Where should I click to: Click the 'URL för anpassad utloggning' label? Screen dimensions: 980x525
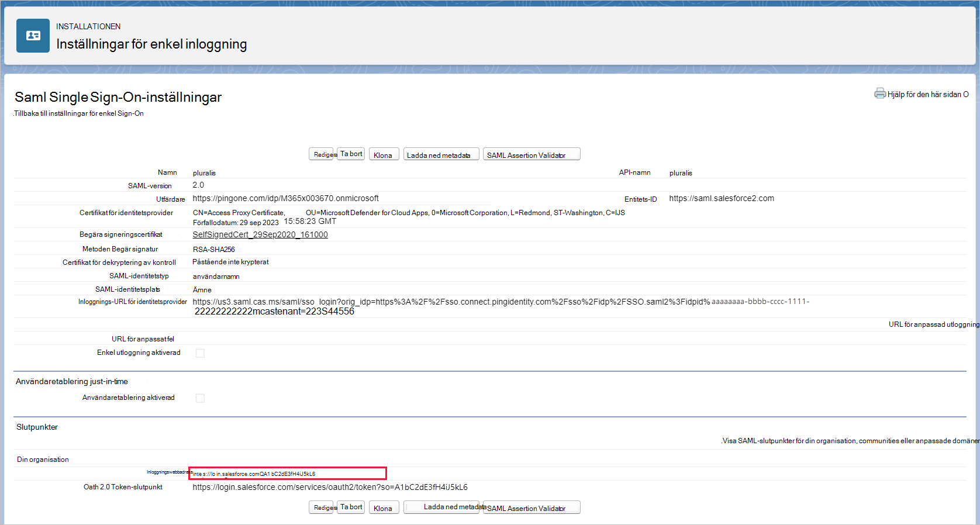(934, 324)
